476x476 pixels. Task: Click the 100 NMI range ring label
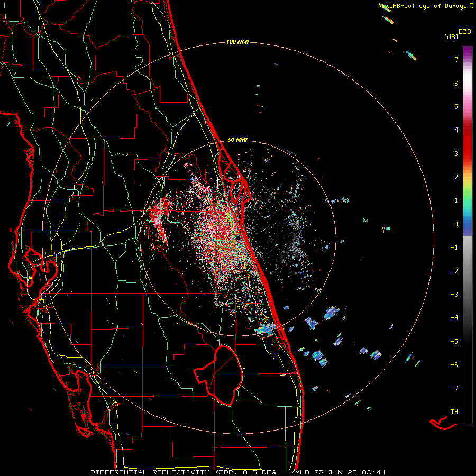pos(237,42)
